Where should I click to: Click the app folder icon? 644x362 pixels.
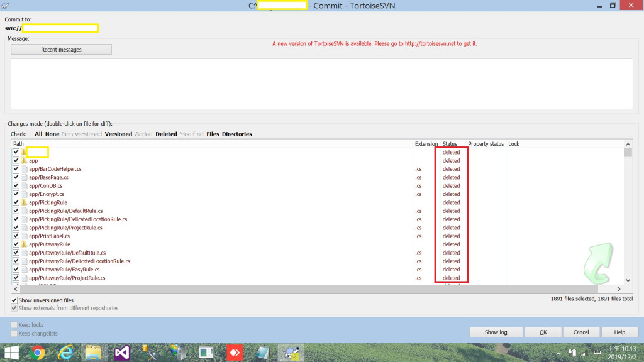click(x=25, y=160)
